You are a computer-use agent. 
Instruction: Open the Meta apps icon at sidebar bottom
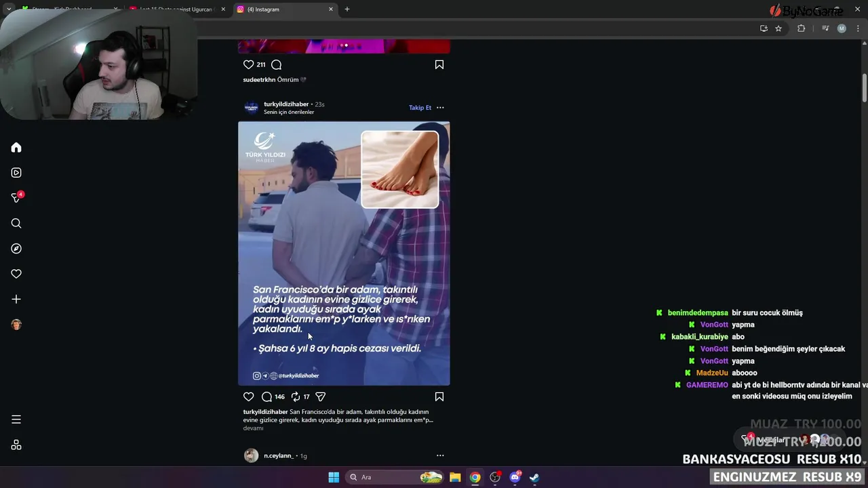16,445
